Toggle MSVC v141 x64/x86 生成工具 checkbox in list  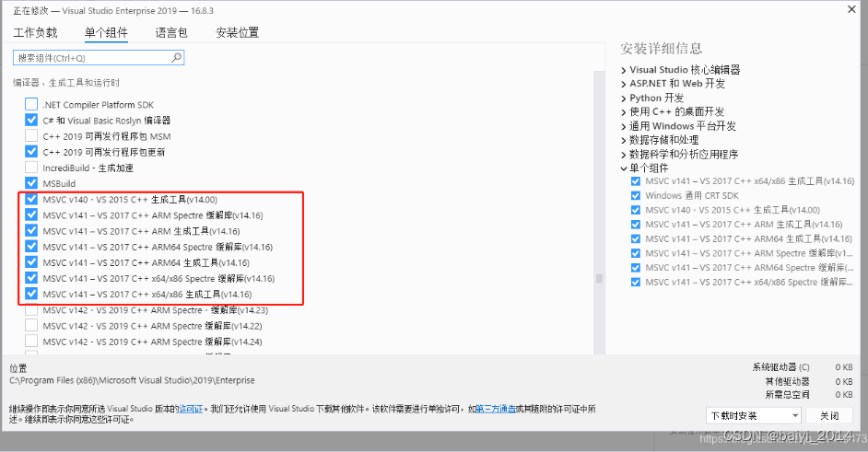pos(31,294)
